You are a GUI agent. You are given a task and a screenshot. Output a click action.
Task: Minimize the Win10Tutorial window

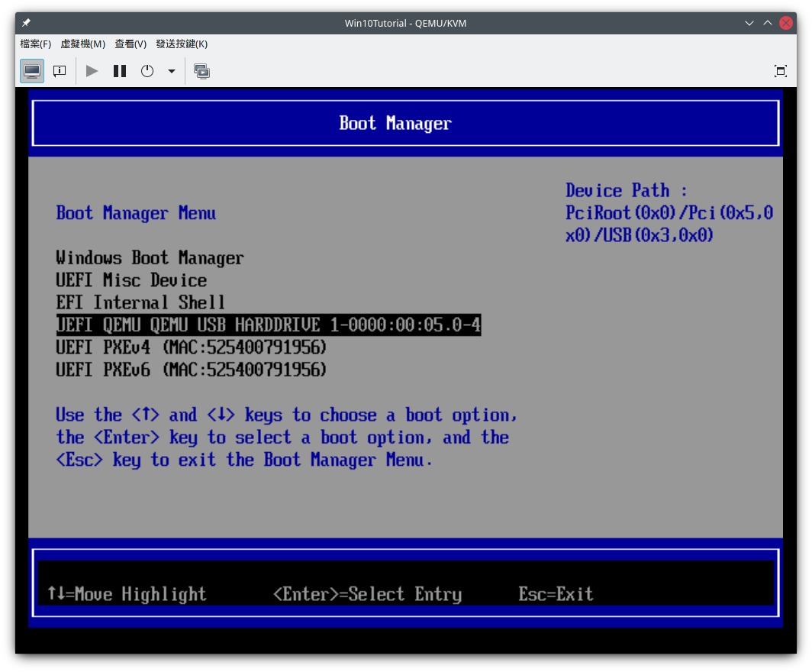tap(749, 23)
